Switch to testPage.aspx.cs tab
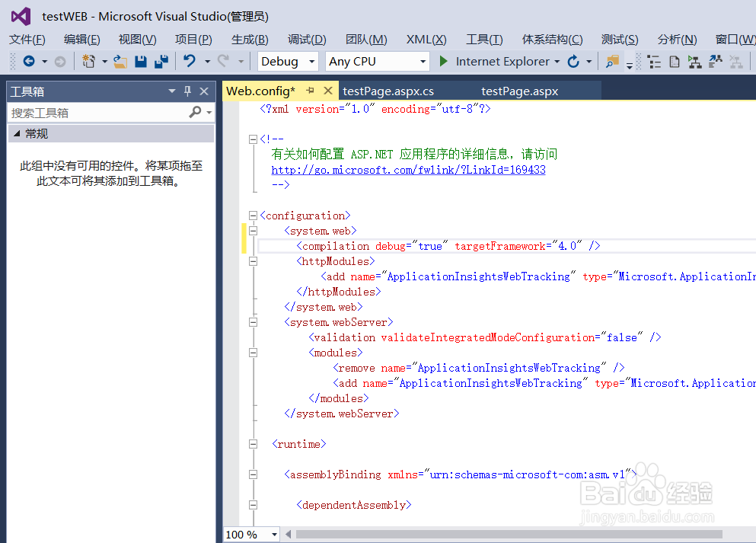Viewport: 756px width, 543px height. 388,91
